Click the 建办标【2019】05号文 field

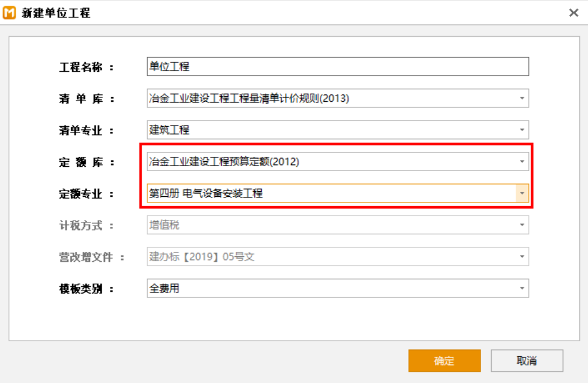pyautogui.click(x=202, y=257)
